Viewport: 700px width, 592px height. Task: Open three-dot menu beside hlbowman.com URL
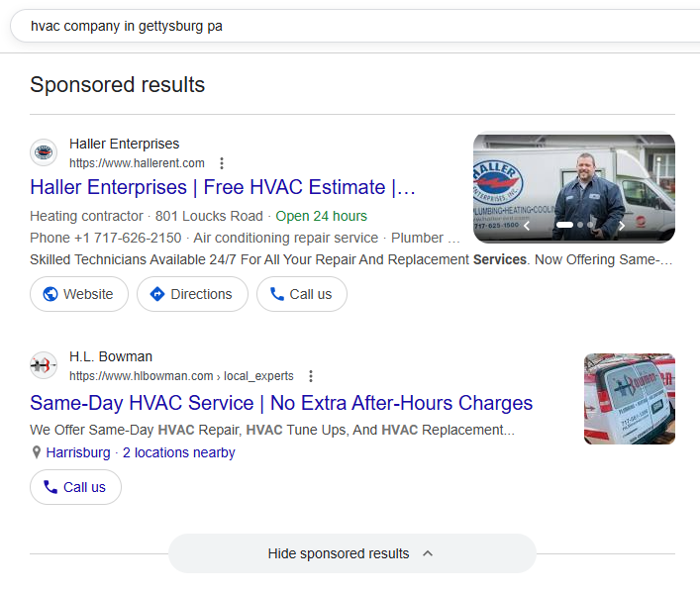coord(311,376)
